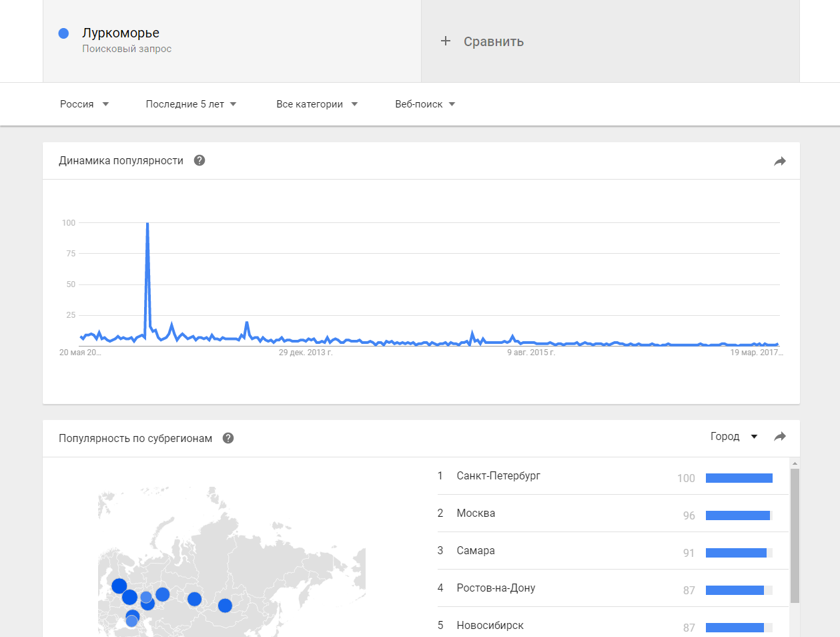Click the city list scrollbar thumb
Screen dimensions: 840x637
click(x=795, y=534)
